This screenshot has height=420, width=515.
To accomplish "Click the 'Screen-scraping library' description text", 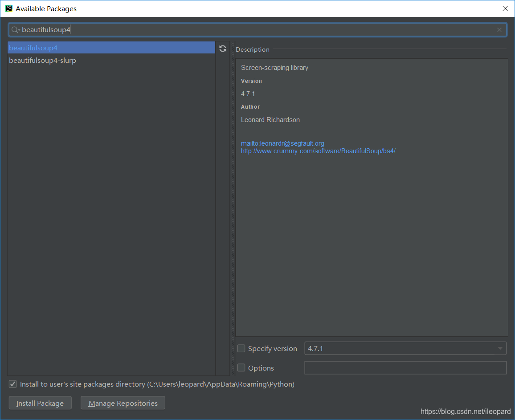I will (274, 68).
